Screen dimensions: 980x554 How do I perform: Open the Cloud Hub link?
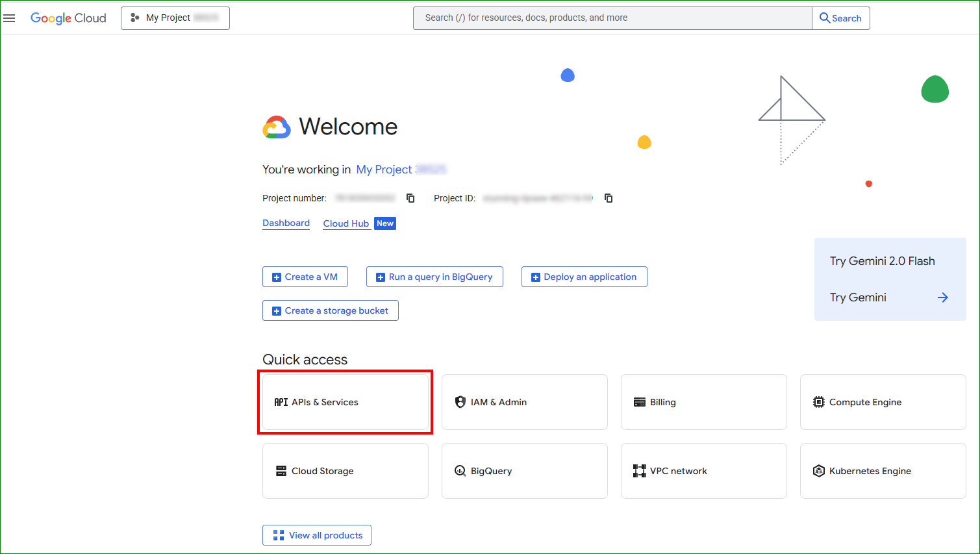pos(346,223)
